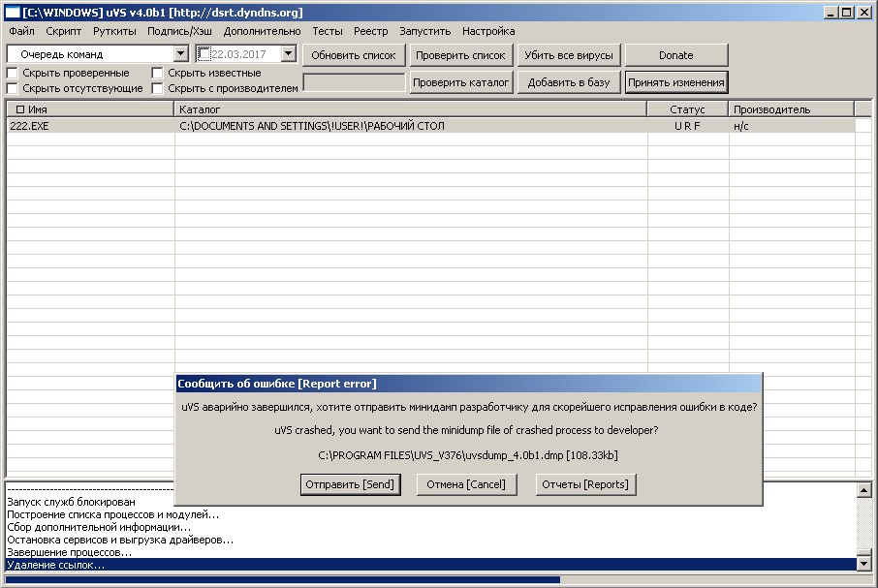Send the minidump with Отправить [Send]
878x588 pixels.
click(350, 484)
